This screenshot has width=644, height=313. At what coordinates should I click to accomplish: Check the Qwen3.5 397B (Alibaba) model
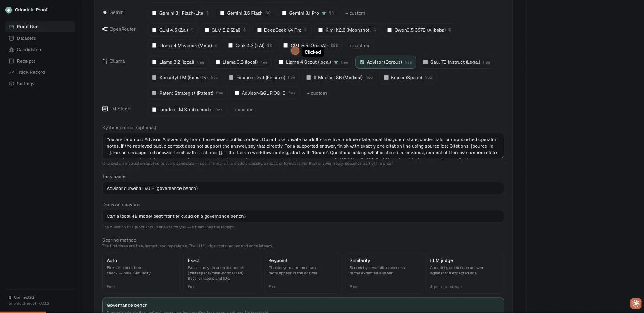389,30
